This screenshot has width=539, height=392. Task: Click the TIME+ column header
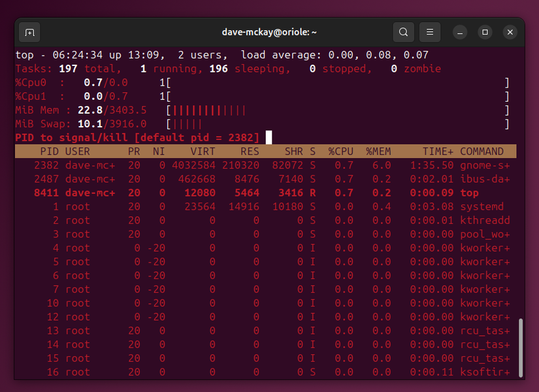point(435,151)
